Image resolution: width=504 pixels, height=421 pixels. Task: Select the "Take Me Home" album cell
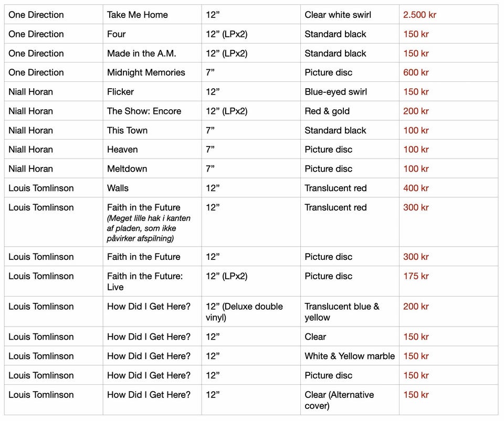(x=138, y=15)
